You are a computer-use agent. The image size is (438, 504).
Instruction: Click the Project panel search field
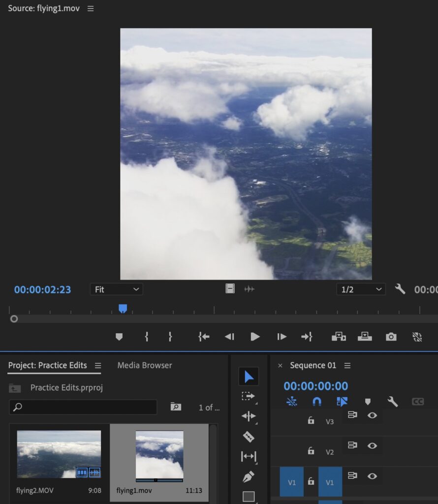point(83,407)
